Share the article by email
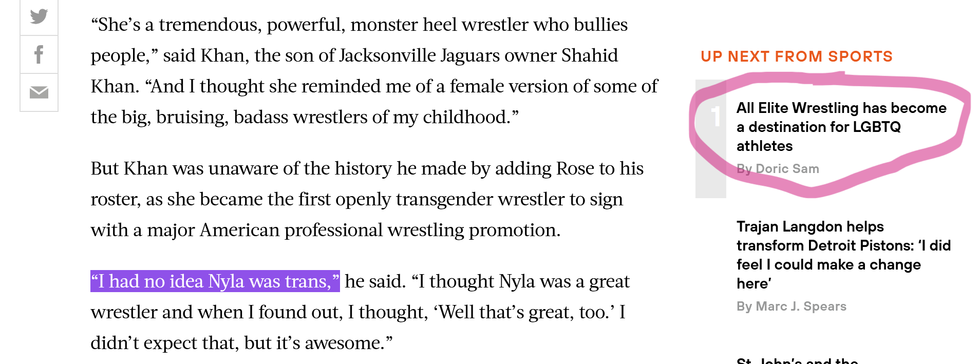980x364 pixels. click(x=39, y=92)
